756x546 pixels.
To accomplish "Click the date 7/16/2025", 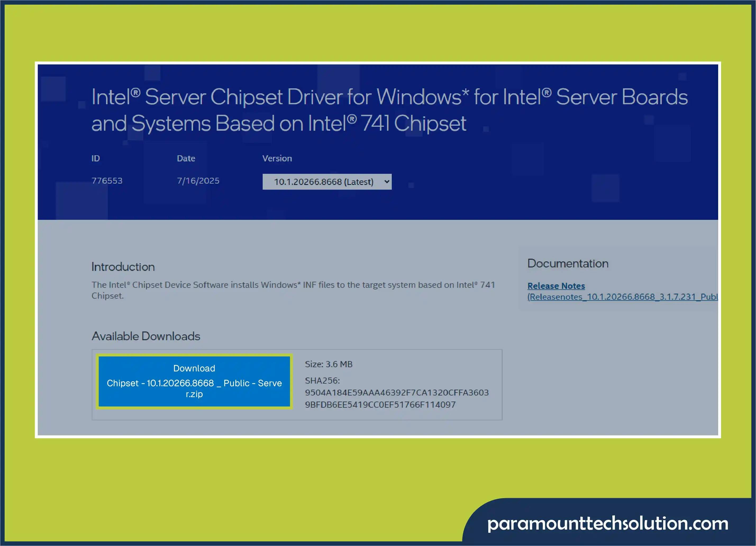I will tap(198, 181).
